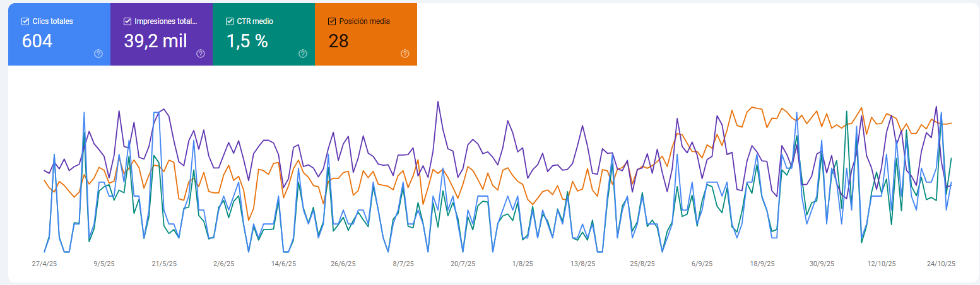The image size is (980, 285).
Task: Click the 30/9/25 axis date label
Action: pos(822,264)
